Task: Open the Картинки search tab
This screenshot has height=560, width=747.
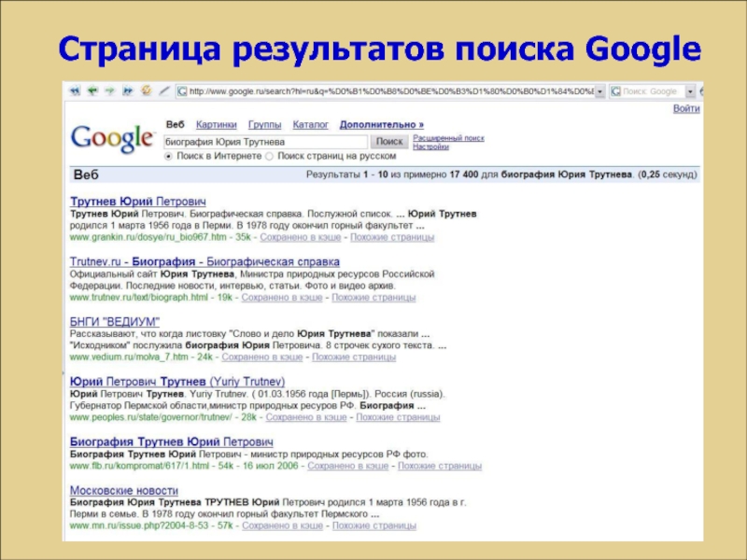Action: 217,125
